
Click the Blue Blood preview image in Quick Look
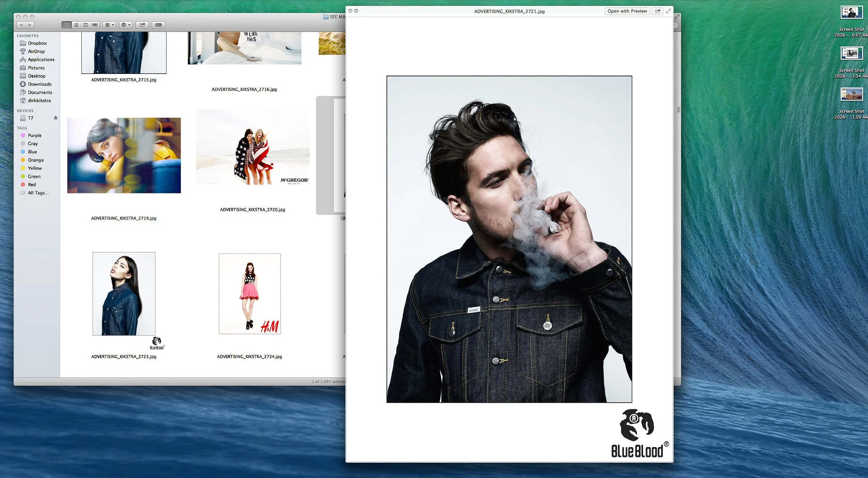[509, 239]
